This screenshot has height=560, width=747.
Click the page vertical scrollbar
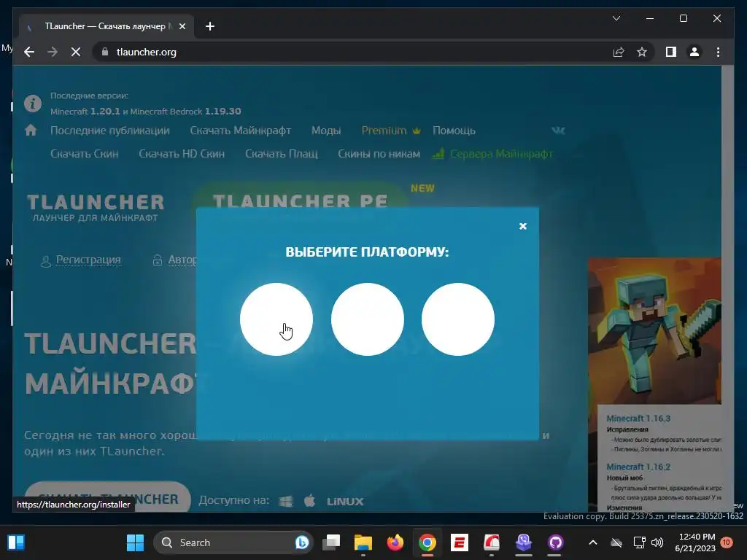click(727, 288)
